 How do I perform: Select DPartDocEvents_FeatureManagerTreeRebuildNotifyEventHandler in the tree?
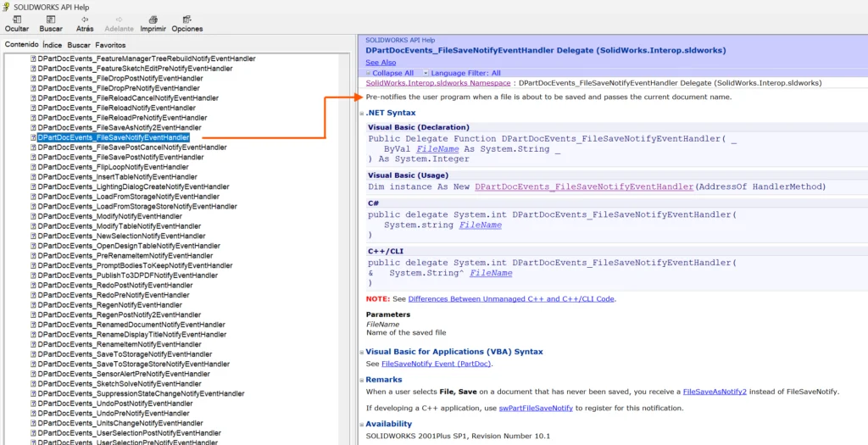click(x=146, y=58)
